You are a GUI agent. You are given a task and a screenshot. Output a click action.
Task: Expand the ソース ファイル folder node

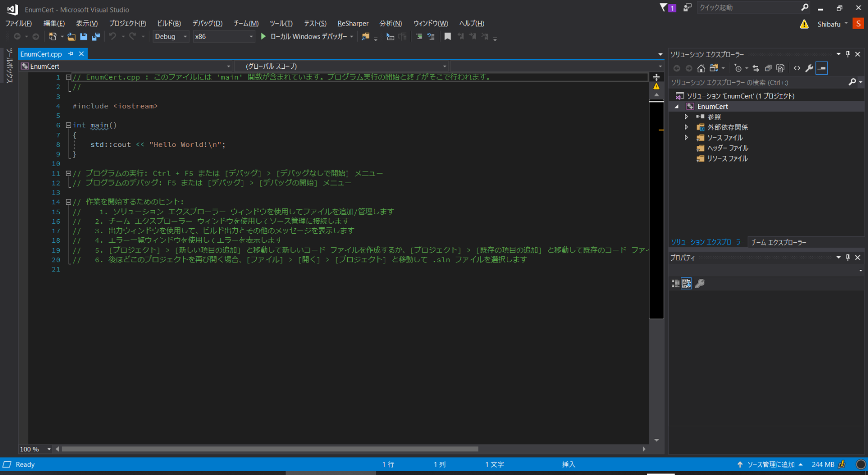[x=686, y=137]
